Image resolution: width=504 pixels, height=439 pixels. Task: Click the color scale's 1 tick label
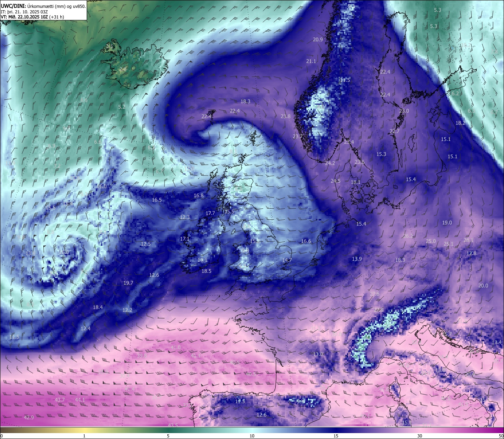pos(84,436)
